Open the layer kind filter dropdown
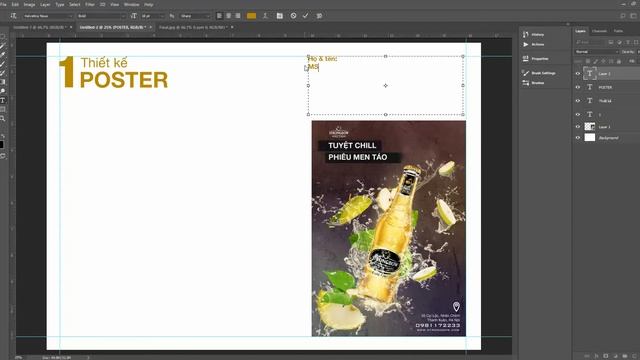The image size is (640, 360). (x=590, y=42)
